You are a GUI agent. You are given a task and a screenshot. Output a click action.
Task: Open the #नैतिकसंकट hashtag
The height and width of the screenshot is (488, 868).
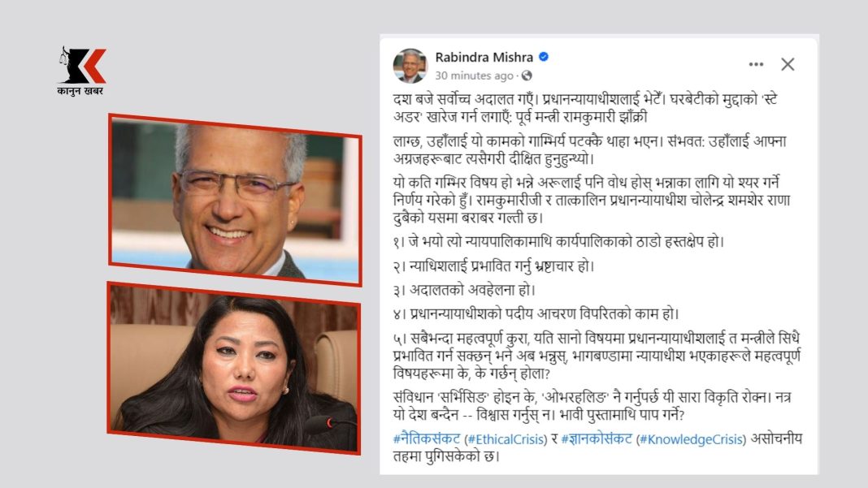pyautogui.click(x=427, y=438)
